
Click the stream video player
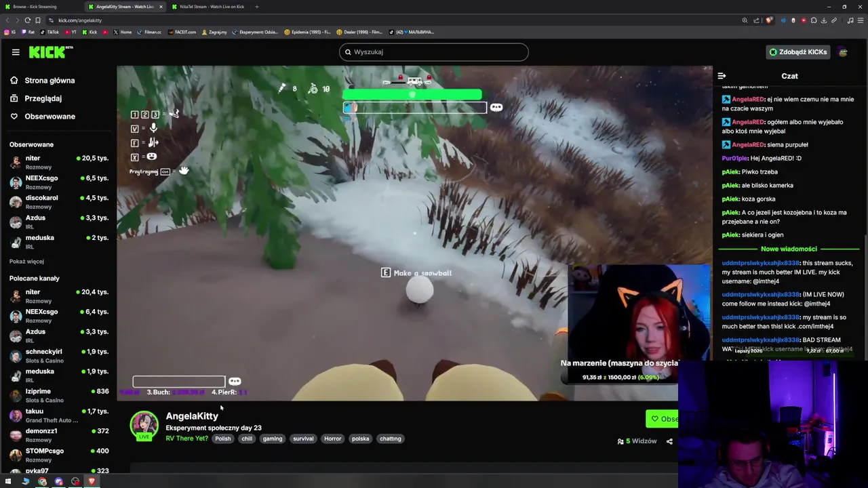tap(414, 233)
